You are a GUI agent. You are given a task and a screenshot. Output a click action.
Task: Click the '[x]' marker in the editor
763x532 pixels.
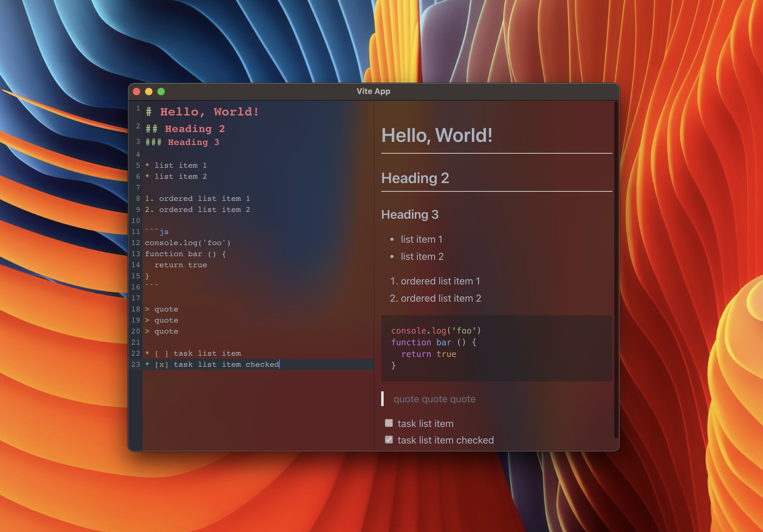tap(161, 365)
